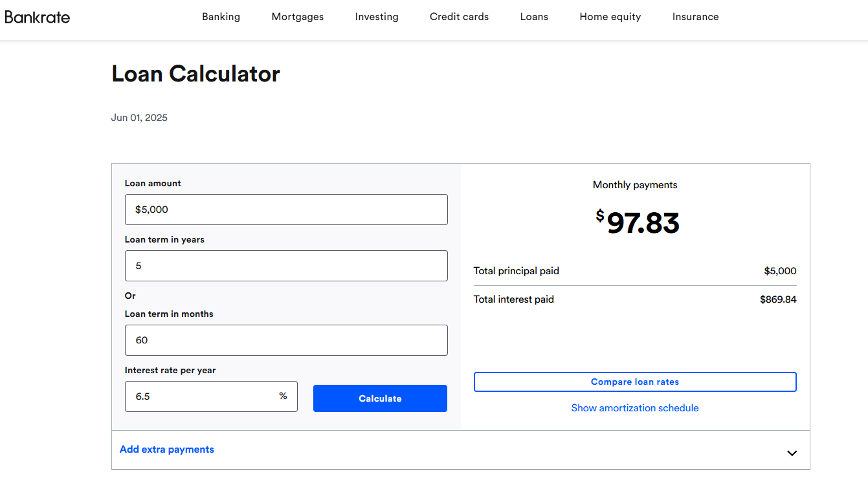Open the Banking menu
This screenshot has height=487, width=868.
point(221,17)
